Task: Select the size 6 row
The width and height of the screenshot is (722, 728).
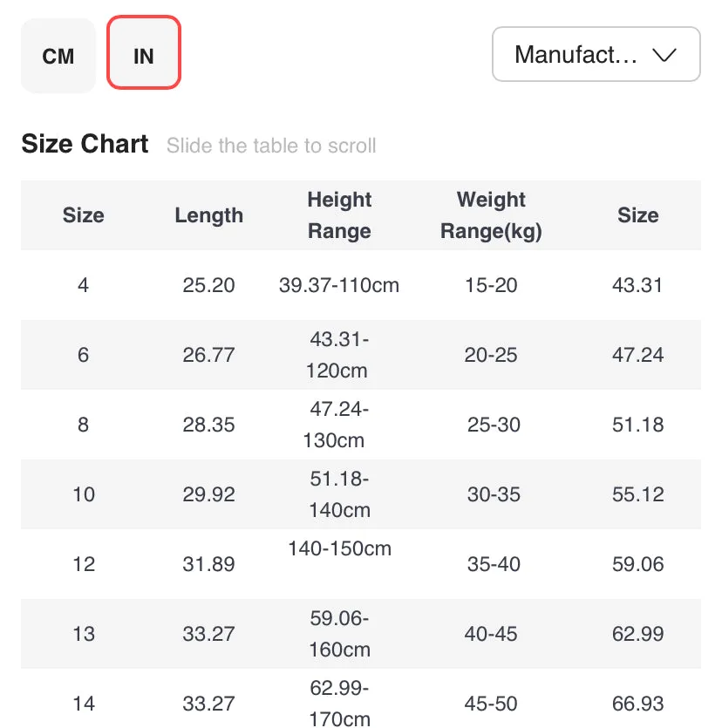Action: pos(361,355)
